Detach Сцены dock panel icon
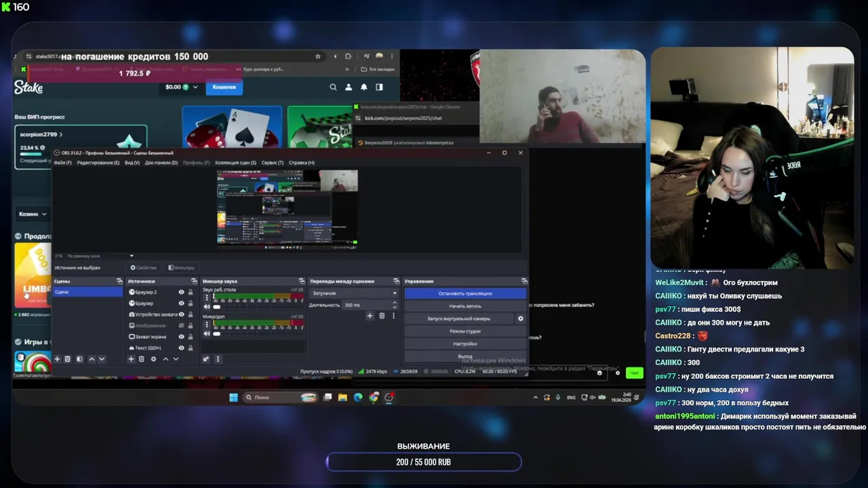Viewport: 868px width, 488px height. point(119,281)
